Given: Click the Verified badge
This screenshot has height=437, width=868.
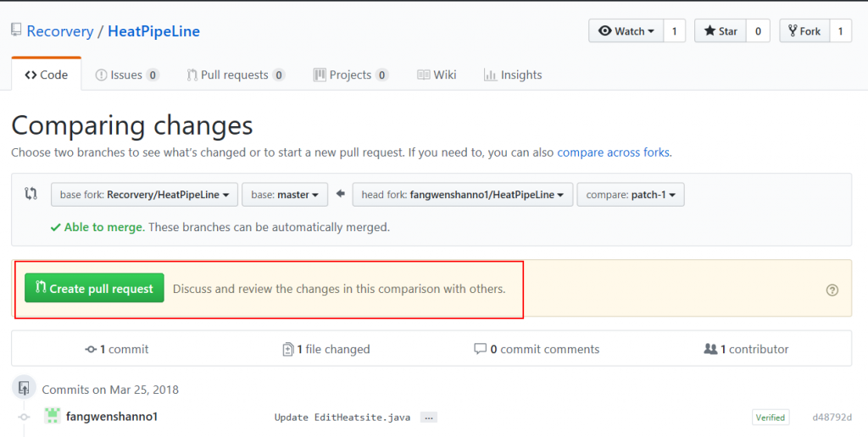Looking at the screenshot, I should [x=771, y=418].
